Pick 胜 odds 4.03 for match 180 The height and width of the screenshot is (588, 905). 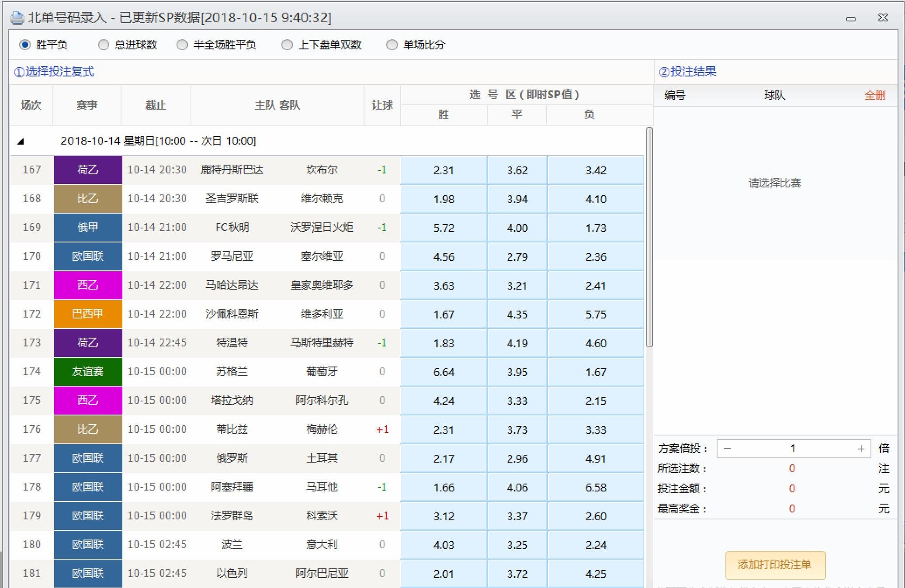(x=444, y=545)
